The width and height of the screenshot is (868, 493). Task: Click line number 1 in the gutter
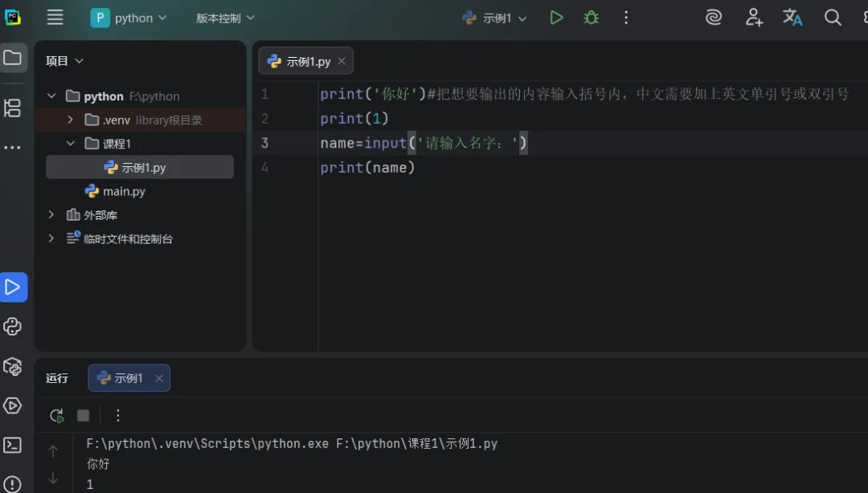pyautogui.click(x=264, y=94)
